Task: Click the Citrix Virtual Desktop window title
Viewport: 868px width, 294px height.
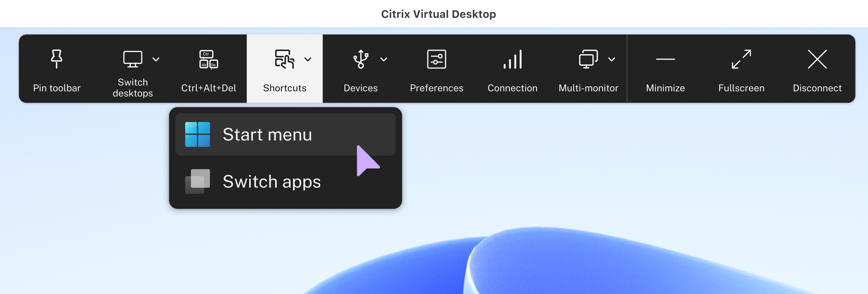Action: [x=438, y=14]
